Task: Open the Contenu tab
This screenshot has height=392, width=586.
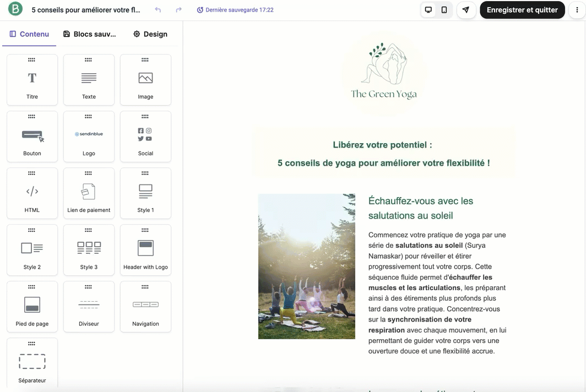Action: pos(29,34)
